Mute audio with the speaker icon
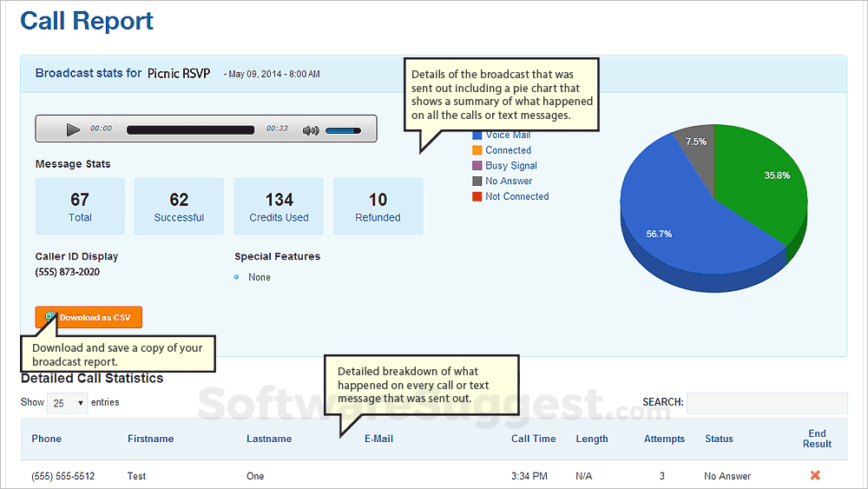The image size is (868, 489). coord(311,130)
